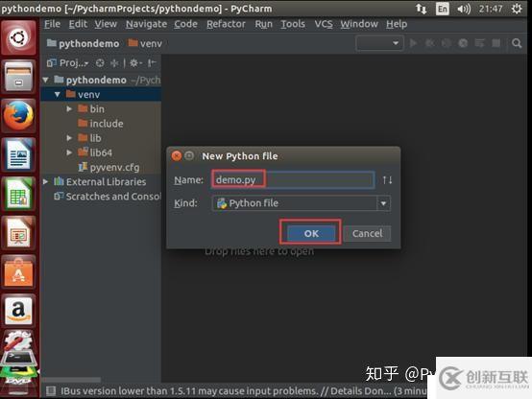532x399 pixels.
Task: Collapse the venv folder
Action: (x=58, y=94)
